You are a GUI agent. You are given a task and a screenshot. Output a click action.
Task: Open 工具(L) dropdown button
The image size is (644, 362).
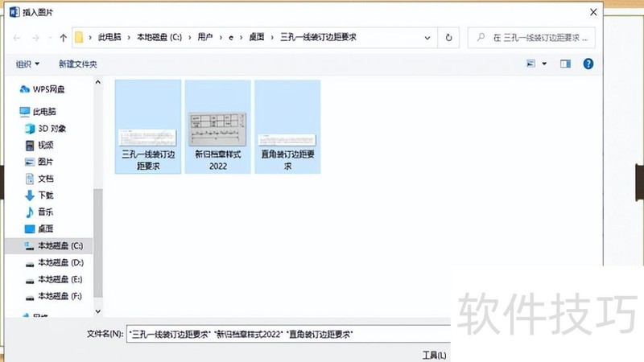pos(434,355)
